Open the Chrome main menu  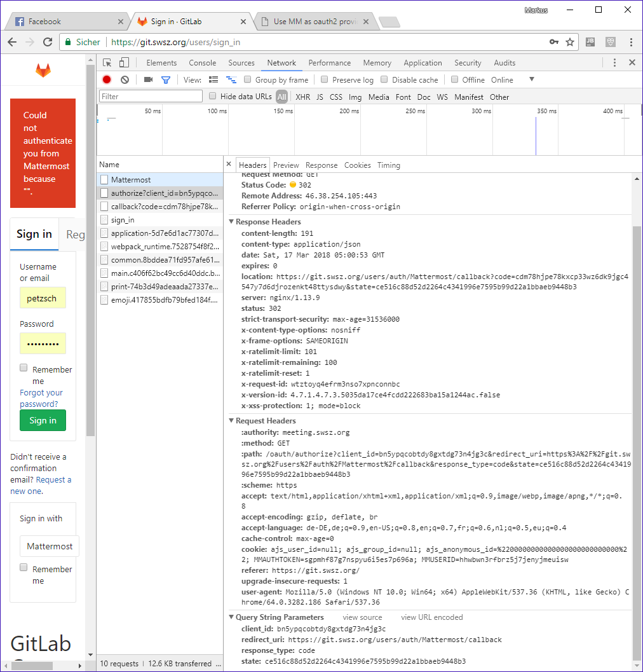[631, 42]
